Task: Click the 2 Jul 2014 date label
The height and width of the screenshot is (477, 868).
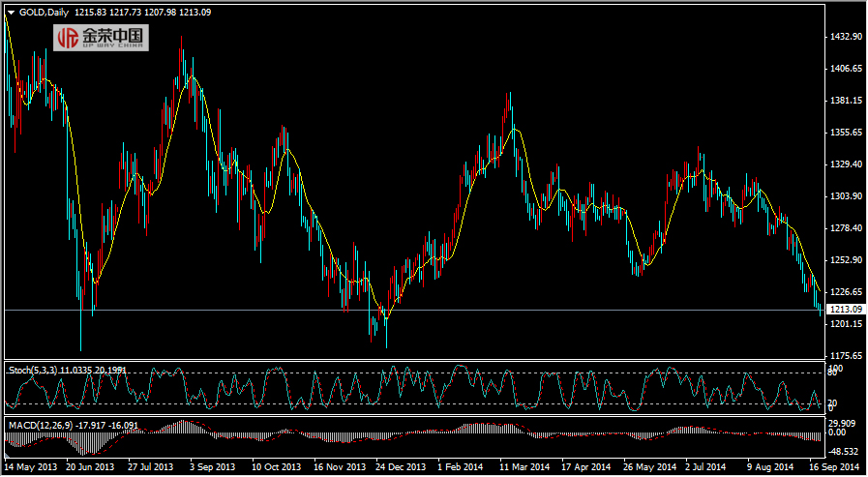Action: coord(707,466)
